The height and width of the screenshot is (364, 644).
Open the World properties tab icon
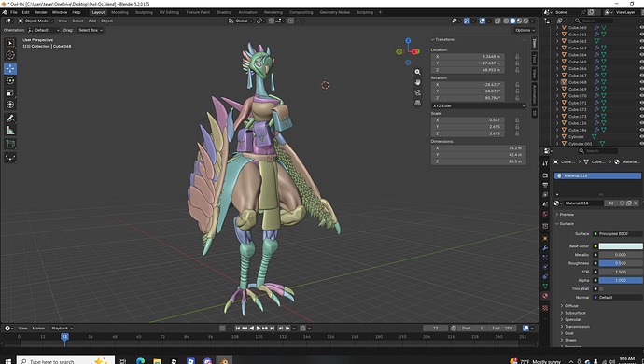[545, 214]
